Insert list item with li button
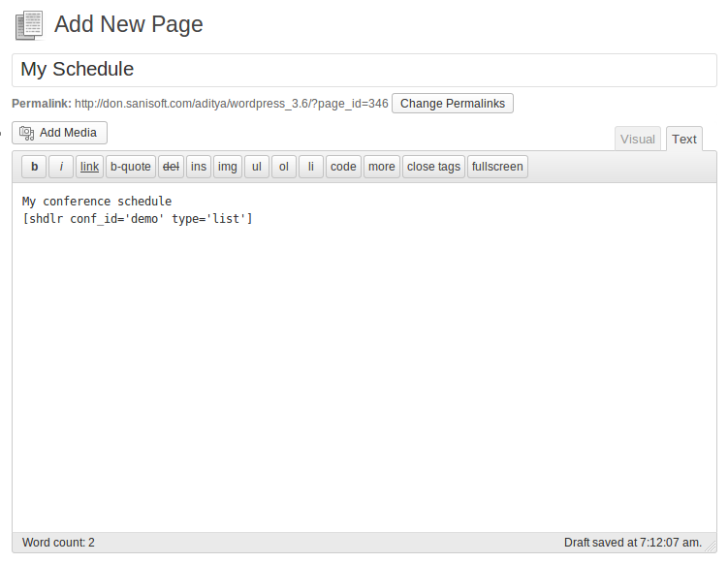 (x=311, y=167)
